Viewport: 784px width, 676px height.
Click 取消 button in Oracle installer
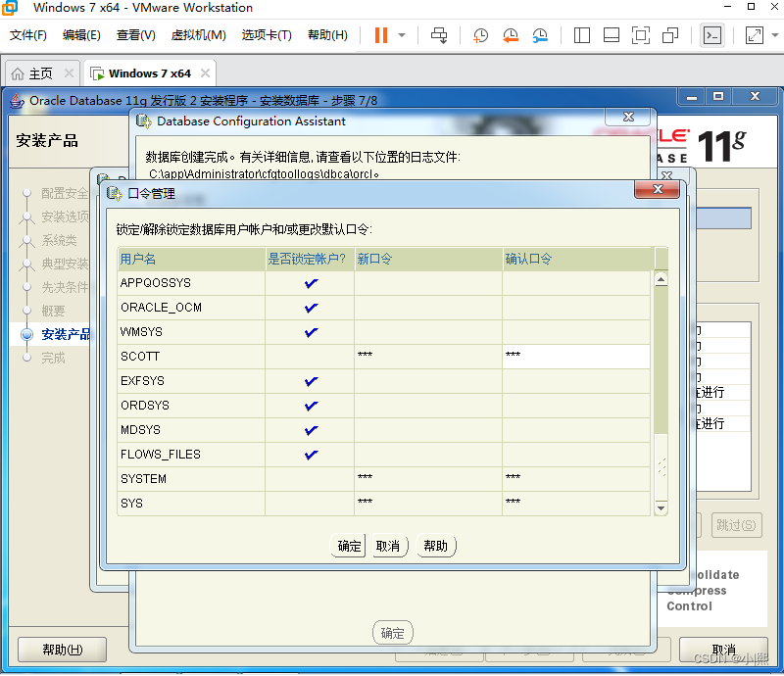723,650
